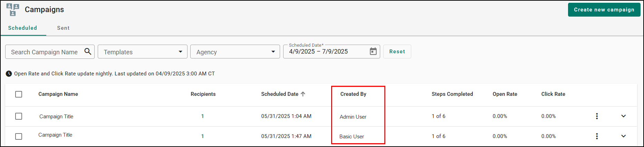Screen dimensions: 644x147
Task: Sort by Created By column header
Action: (x=353, y=94)
